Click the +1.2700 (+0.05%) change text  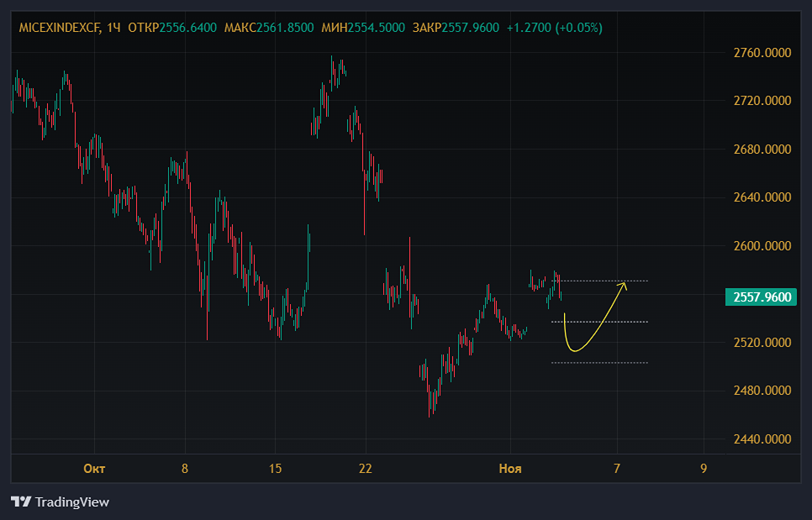(555, 28)
